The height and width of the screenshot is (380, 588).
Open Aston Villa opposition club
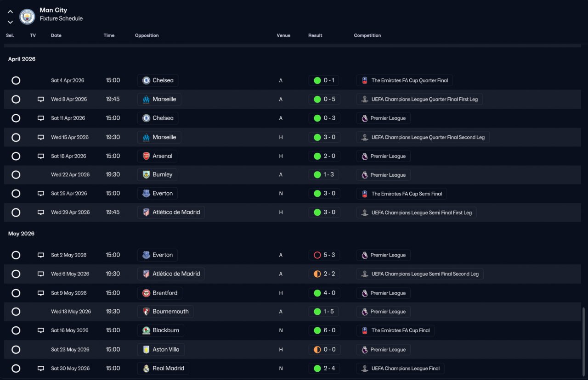pos(161,349)
